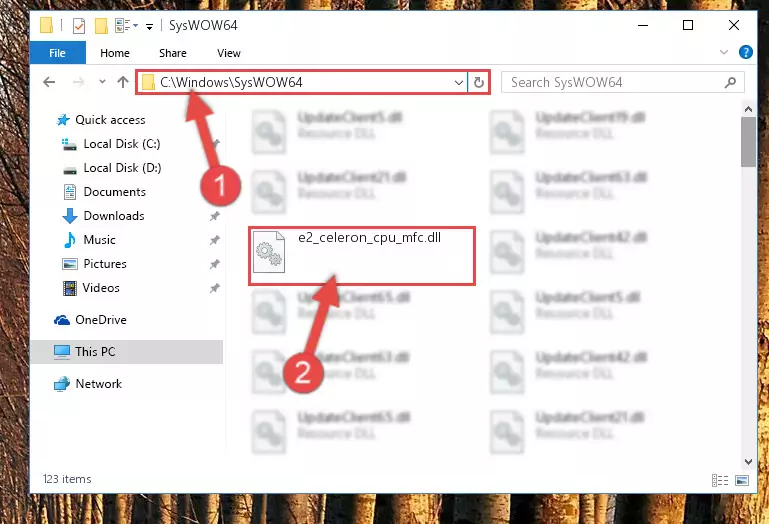Select OneDrive in navigation pane
Image resolution: width=769 pixels, height=524 pixels.
(101, 320)
